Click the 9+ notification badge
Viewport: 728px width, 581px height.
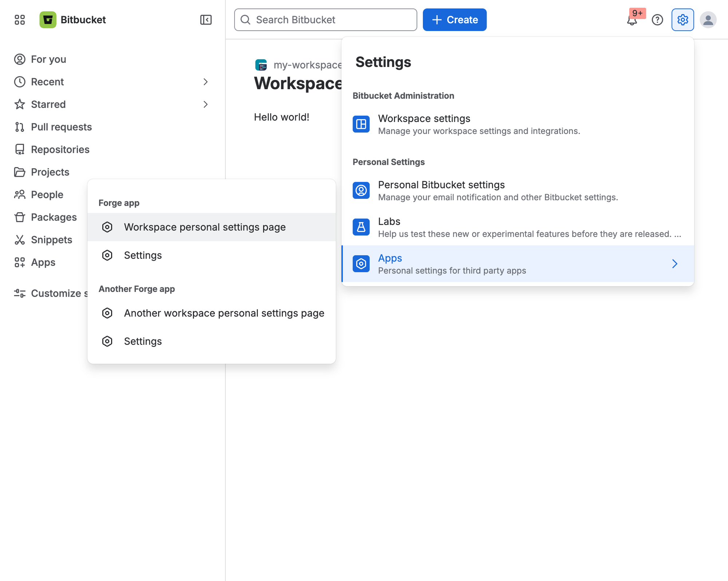point(637,13)
